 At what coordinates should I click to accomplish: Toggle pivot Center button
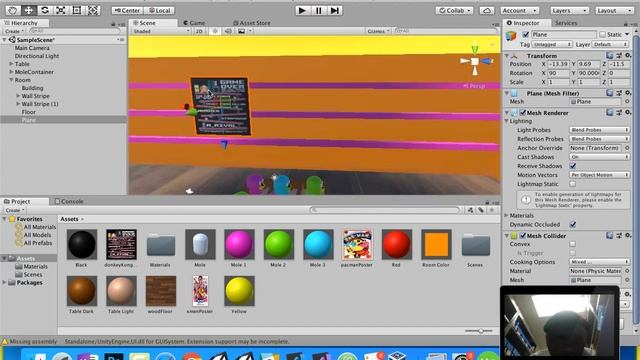pyautogui.click(x=127, y=11)
